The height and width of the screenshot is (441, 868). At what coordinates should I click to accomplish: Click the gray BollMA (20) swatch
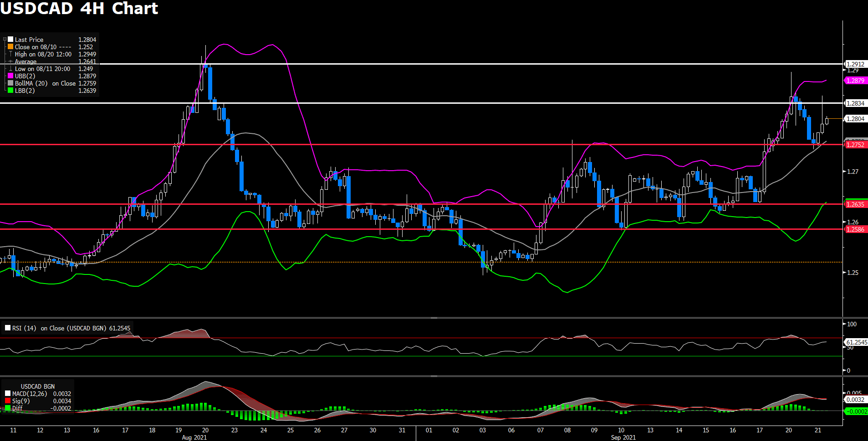(10, 83)
